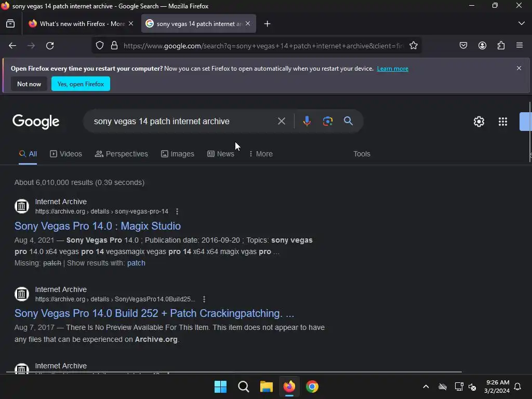Clear the Google search box text

281,121
